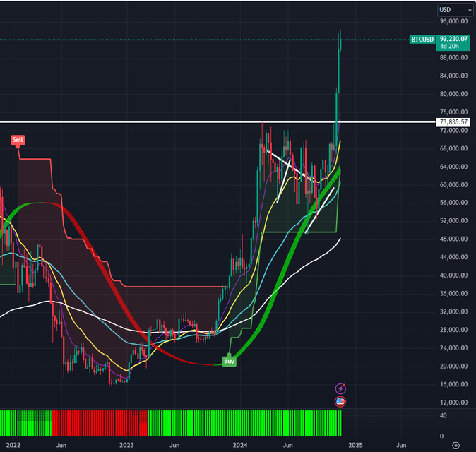Click the 2025 label on time axis
The height and width of the screenshot is (452, 476).
click(x=355, y=445)
